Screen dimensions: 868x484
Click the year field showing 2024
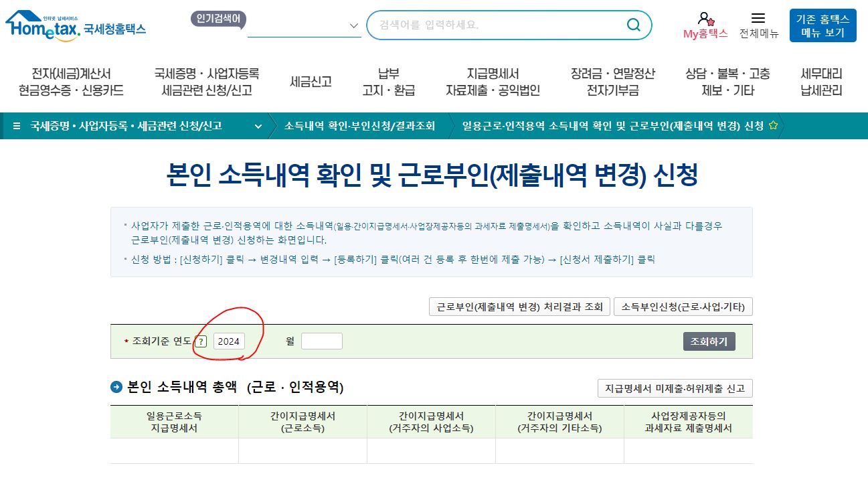click(x=229, y=341)
